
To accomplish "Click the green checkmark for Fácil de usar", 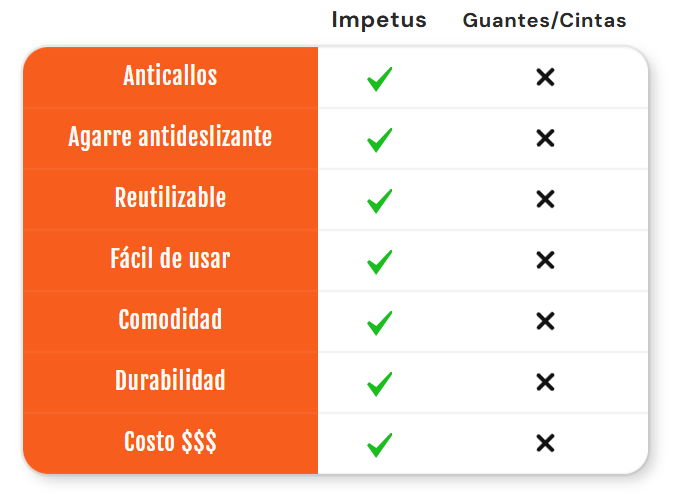I will [379, 262].
